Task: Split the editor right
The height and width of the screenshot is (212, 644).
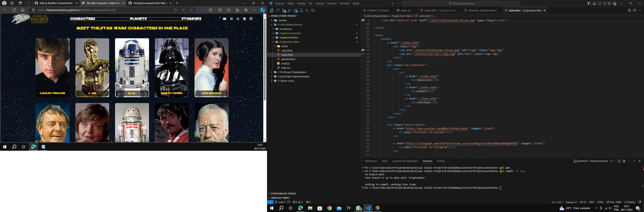Action: [x=635, y=10]
